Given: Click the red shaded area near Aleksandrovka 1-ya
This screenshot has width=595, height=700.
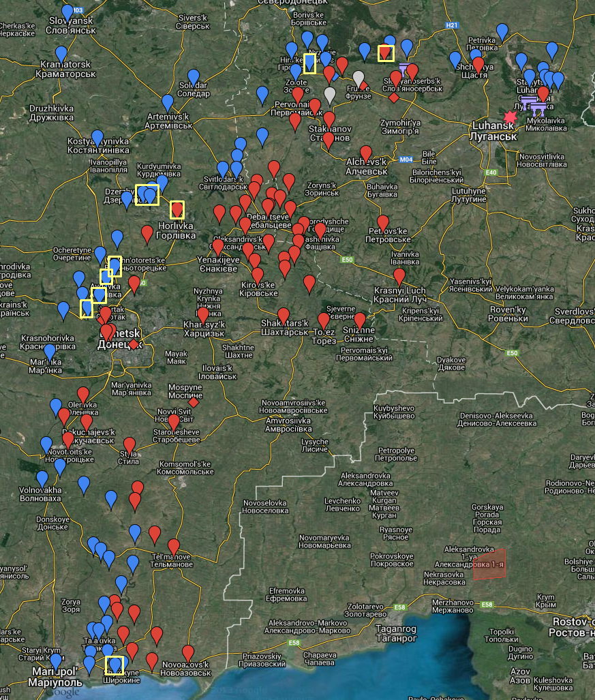Looking at the screenshot, I should click(x=491, y=564).
